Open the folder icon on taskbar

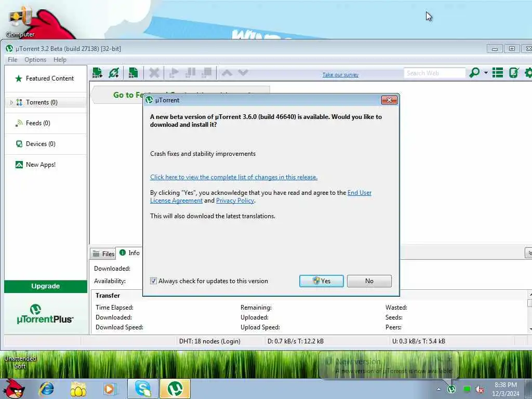[x=78, y=389]
